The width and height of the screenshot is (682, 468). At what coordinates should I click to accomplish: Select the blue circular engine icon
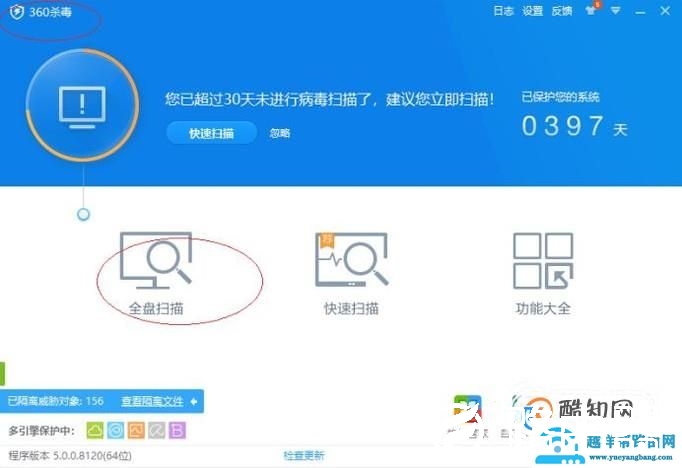coord(116,430)
